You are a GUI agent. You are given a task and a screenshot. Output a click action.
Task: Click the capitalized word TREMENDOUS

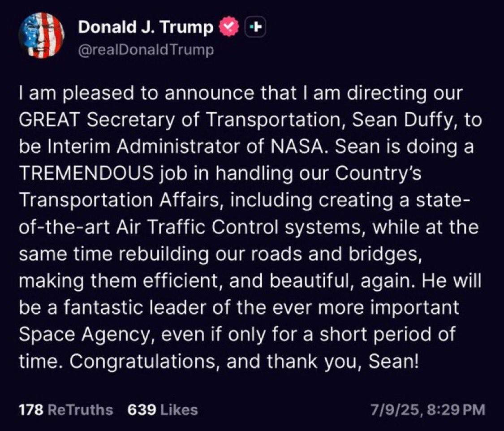point(86,173)
